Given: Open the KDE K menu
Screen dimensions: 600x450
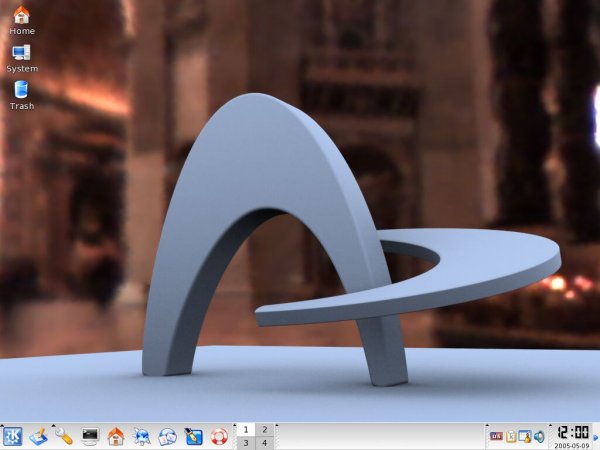Looking at the screenshot, I should click(x=14, y=436).
